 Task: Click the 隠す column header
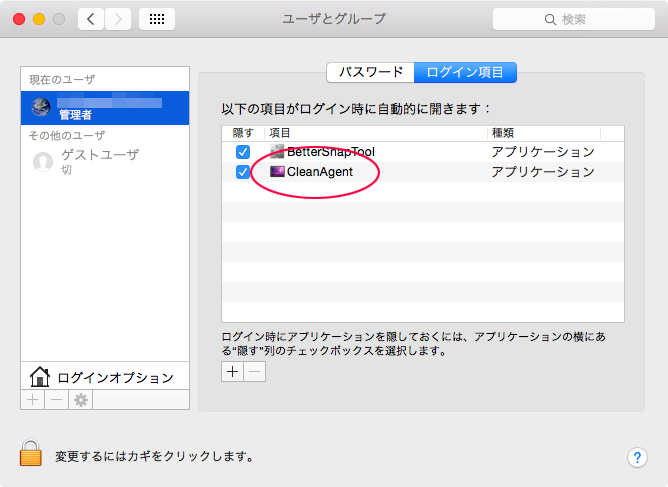[x=243, y=133]
